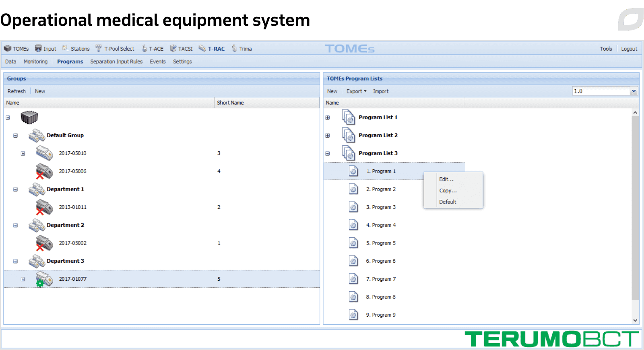Click the scrollbar up arrow

pos(635,113)
